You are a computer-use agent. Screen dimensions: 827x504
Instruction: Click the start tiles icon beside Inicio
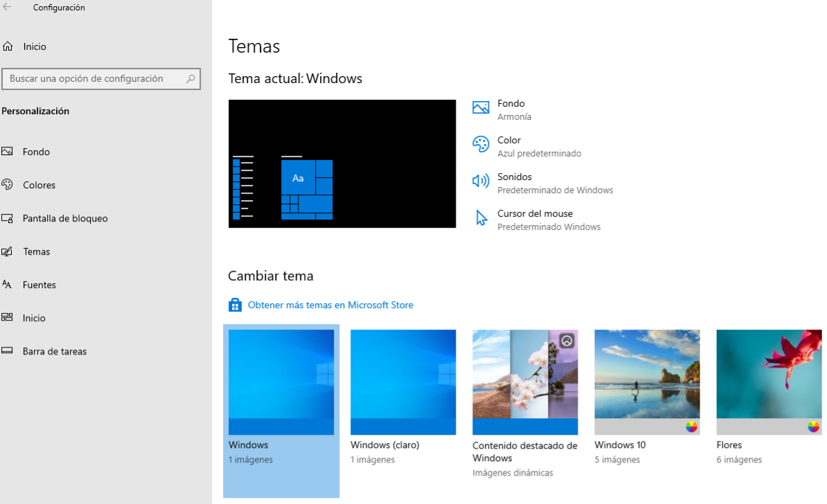(7, 317)
